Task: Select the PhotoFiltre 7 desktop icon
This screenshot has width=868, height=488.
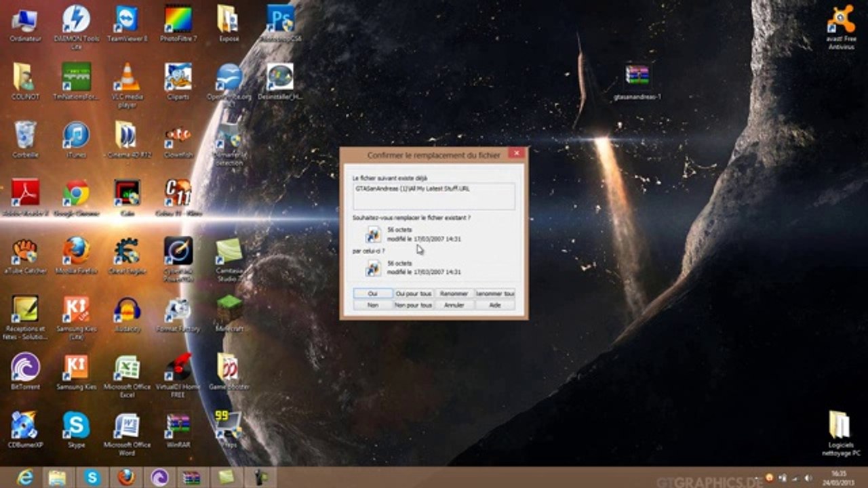Action: [178, 24]
